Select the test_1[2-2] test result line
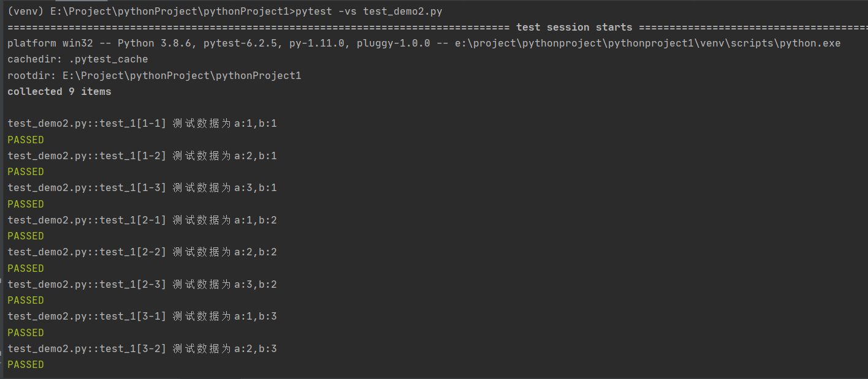The width and height of the screenshot is (868, 379). click(x=142, y=252)
